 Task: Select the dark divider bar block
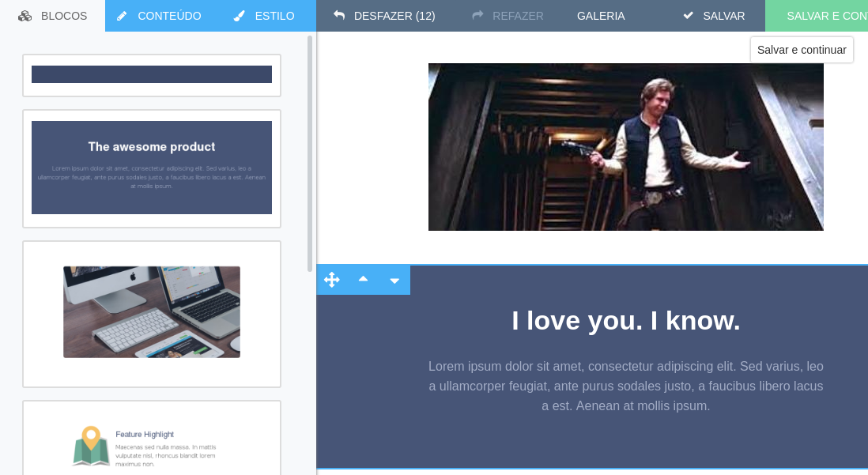152,75
